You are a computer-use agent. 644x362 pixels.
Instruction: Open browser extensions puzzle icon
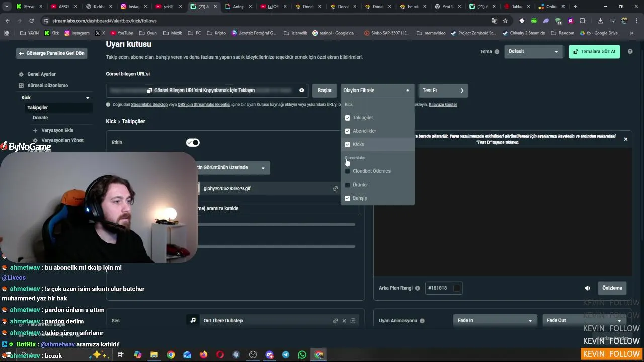click(582, 21)
